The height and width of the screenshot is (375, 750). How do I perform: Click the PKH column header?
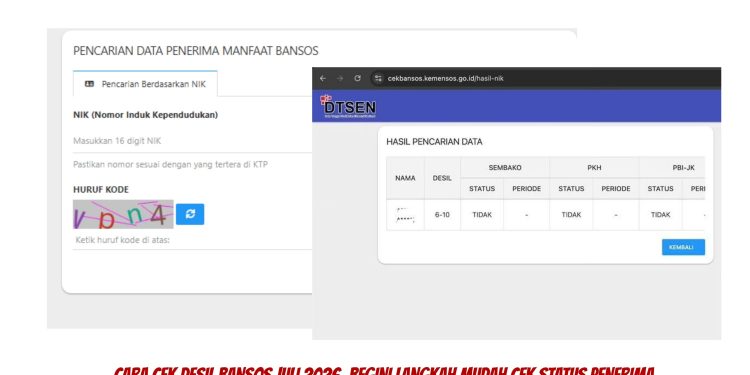(594, 168)
